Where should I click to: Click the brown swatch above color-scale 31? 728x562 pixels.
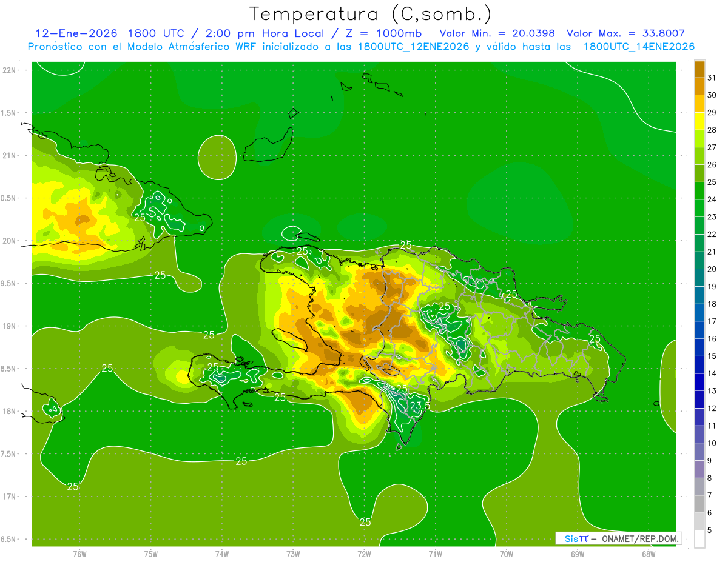click(x=699, y=69)
